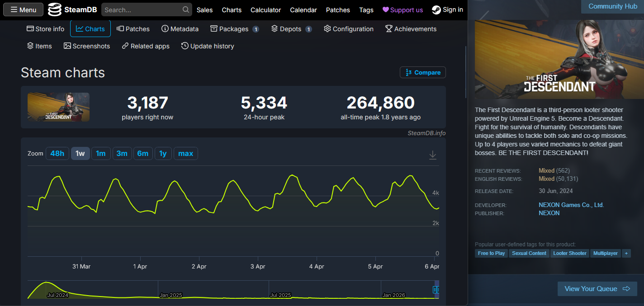The width and height of the screenshot is (644, 306).
Task: Open the Tags page
Action: [366, 10]
